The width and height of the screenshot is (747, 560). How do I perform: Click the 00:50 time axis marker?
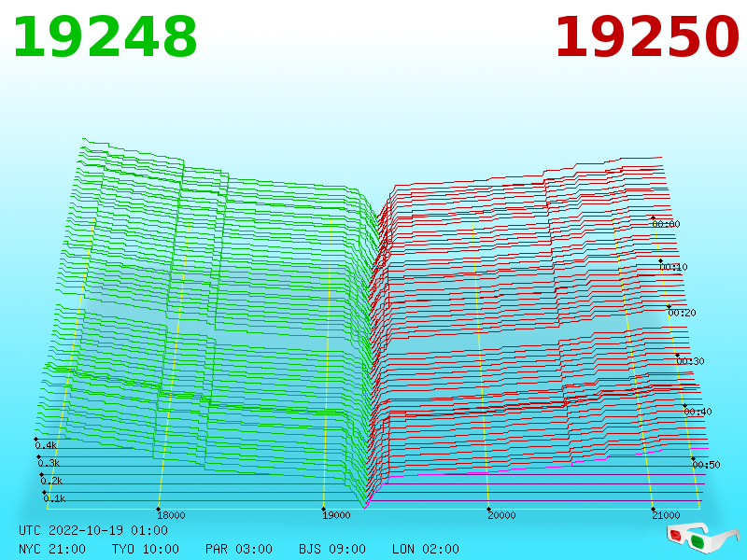707,465
